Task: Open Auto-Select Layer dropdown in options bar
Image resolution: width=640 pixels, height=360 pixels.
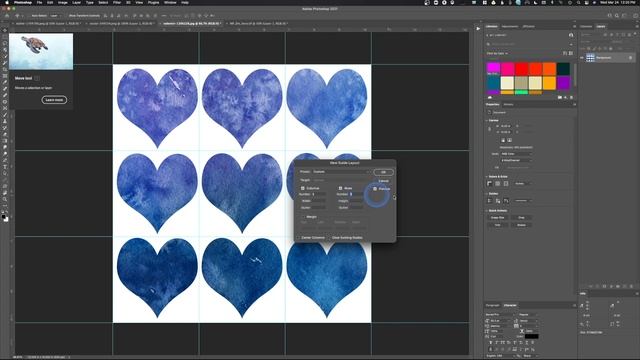Action: (55, 16)
